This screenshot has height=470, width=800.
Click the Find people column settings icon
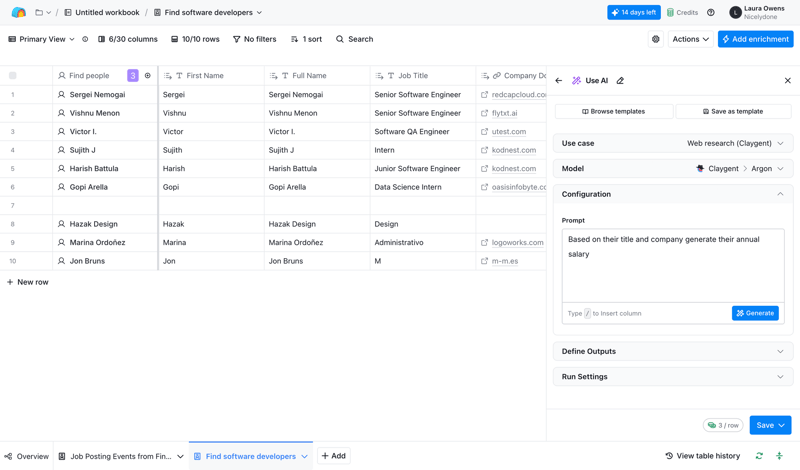point(147,76)
